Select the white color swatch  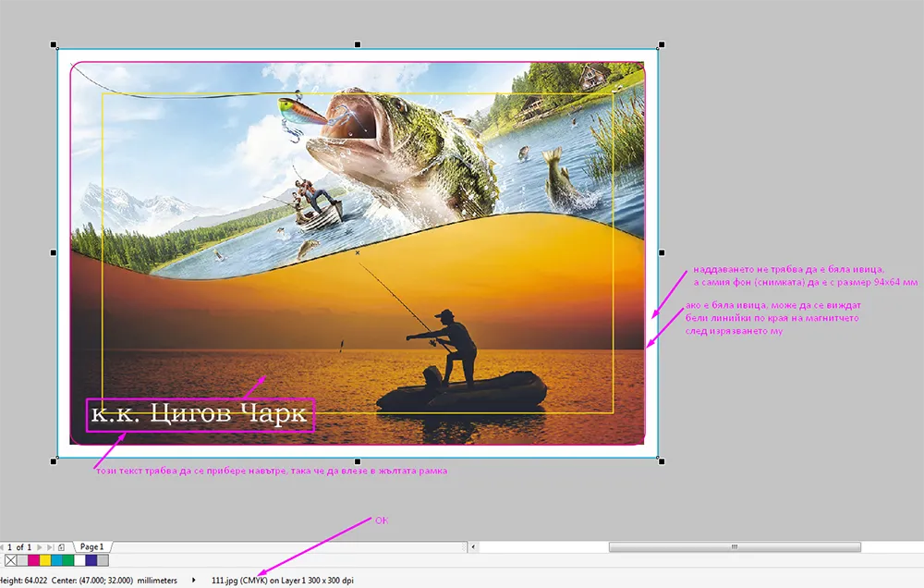click(x=79, y=560)
